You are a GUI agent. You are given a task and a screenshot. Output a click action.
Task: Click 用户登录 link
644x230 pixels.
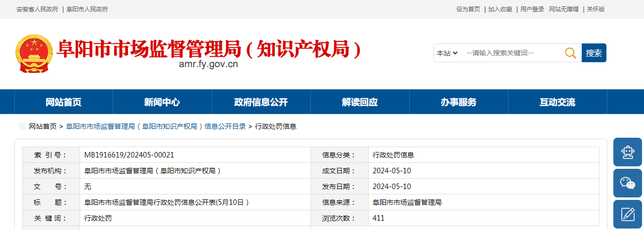point(532,9)
